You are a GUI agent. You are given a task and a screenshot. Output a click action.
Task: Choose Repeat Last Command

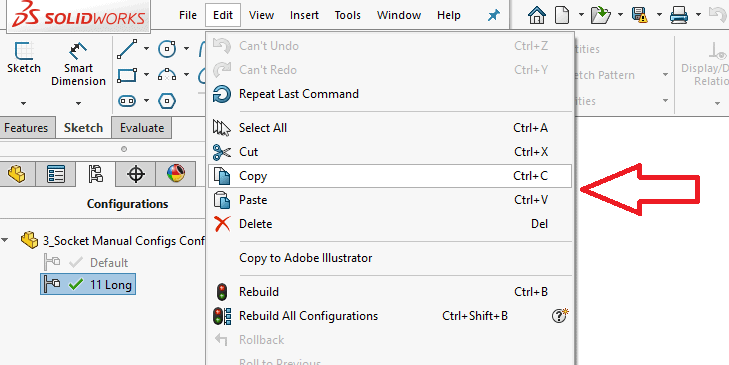[x=390, y=94]
